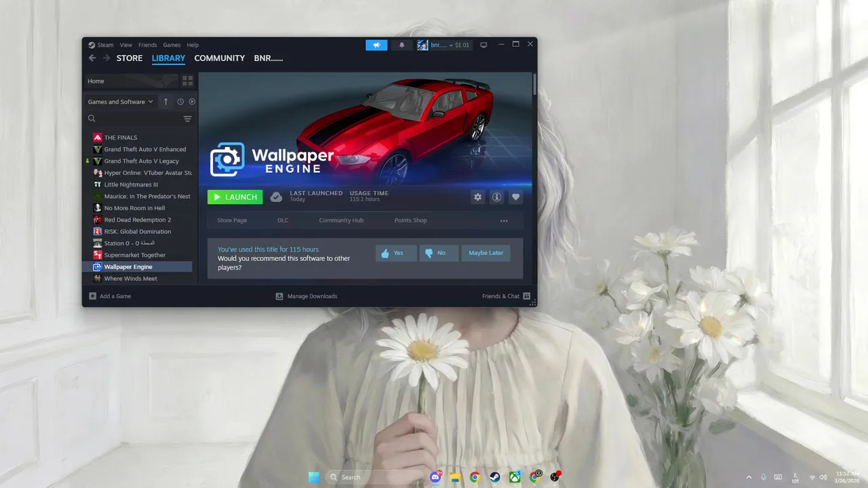Image resolution: width=868 pixels, height=488 pixels.
Task: Go back with the left arrow
Action: click(92, 58)
